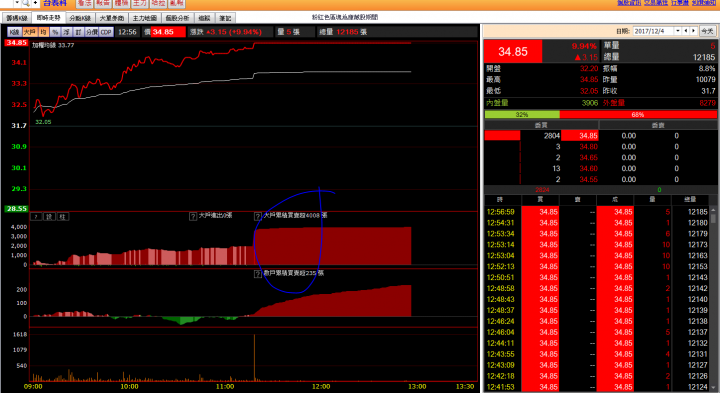Select the 12:56:59 trade row
The width and height of the screenshot is (720, 393).
597,212
